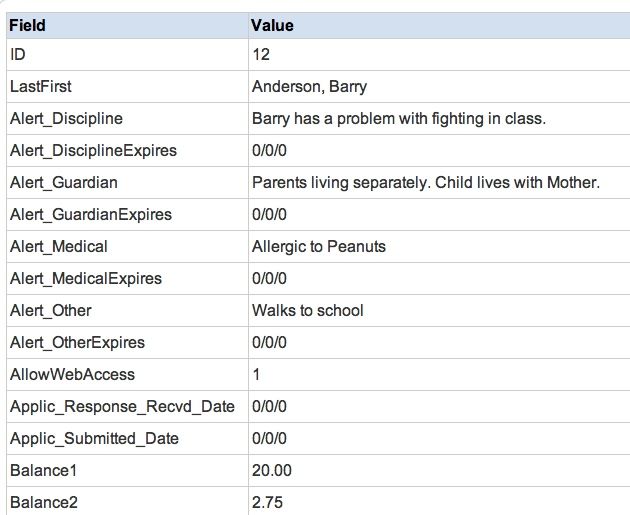
Task: Click the Field column header
Action: point(27,26)
